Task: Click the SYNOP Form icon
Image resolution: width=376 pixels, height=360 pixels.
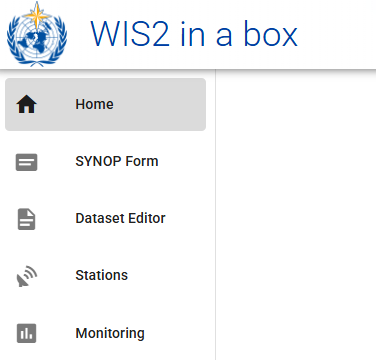Action: click(x=26, y=162)
